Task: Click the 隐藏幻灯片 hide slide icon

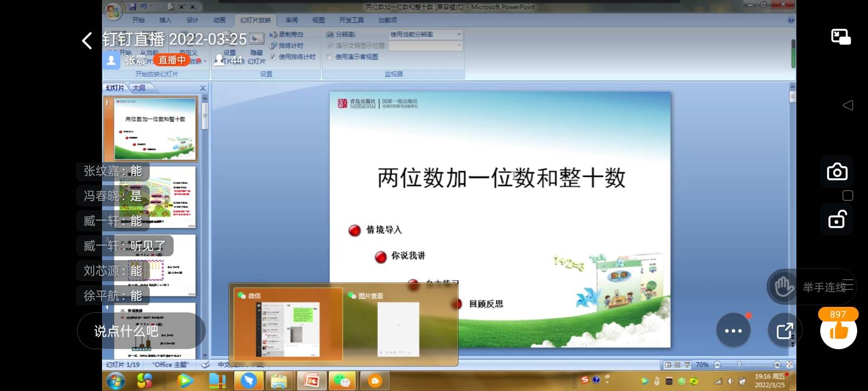Action: tap(257, 40)
